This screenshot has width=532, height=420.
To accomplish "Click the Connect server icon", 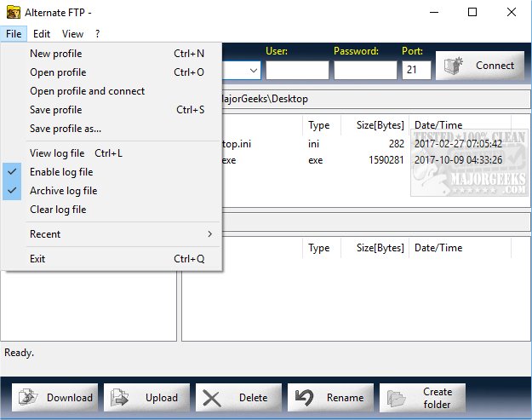I will click(x=454, y=66).
